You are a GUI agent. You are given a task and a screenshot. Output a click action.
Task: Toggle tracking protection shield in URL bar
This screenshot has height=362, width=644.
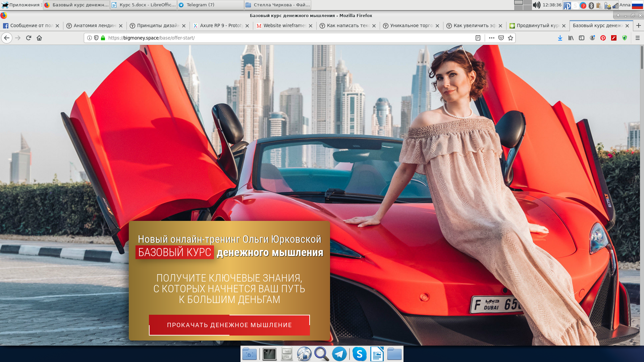[96, 38]
